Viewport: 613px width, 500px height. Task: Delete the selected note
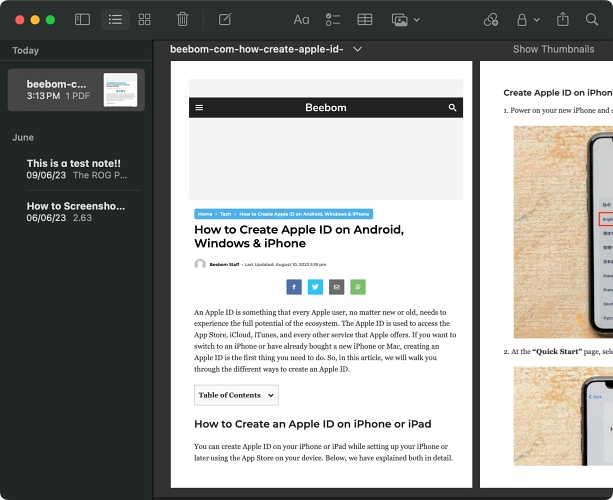182,19
